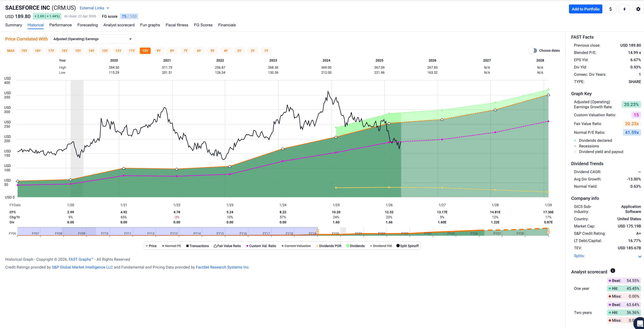Select the 5Y time range button

[x=212, y=51]
